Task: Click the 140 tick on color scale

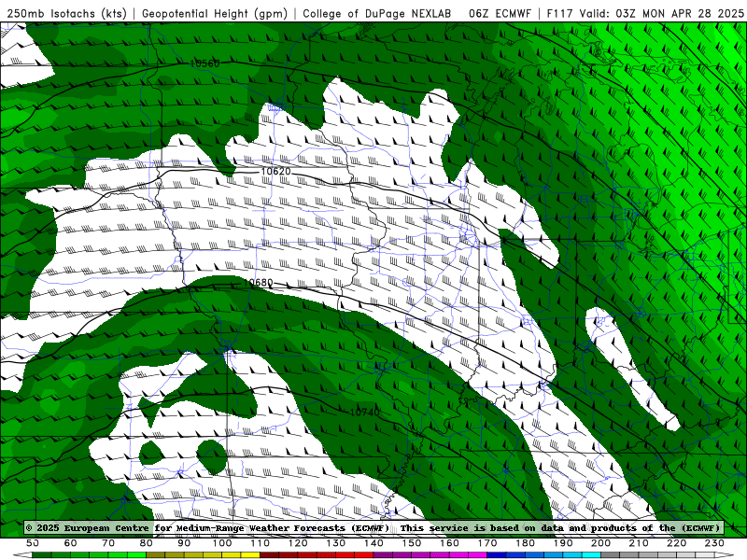Action: [373, 543]
